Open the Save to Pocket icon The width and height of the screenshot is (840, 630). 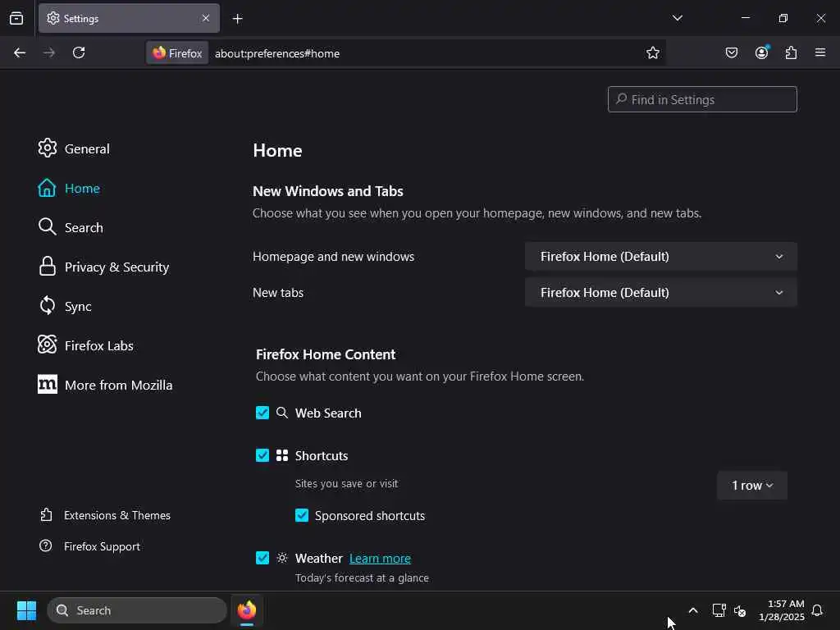point(731,52)
